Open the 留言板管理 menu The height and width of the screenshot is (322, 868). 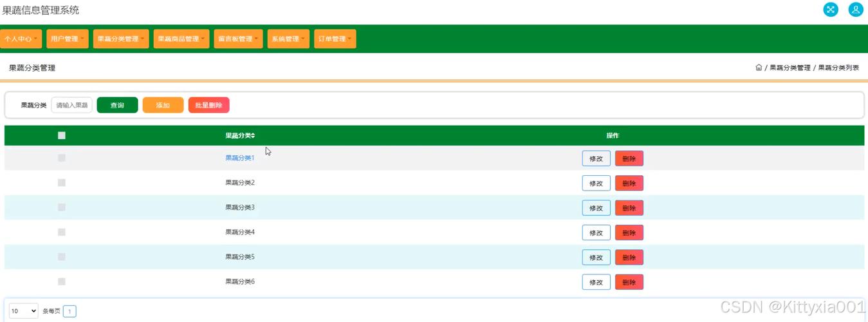coord(238,39)
